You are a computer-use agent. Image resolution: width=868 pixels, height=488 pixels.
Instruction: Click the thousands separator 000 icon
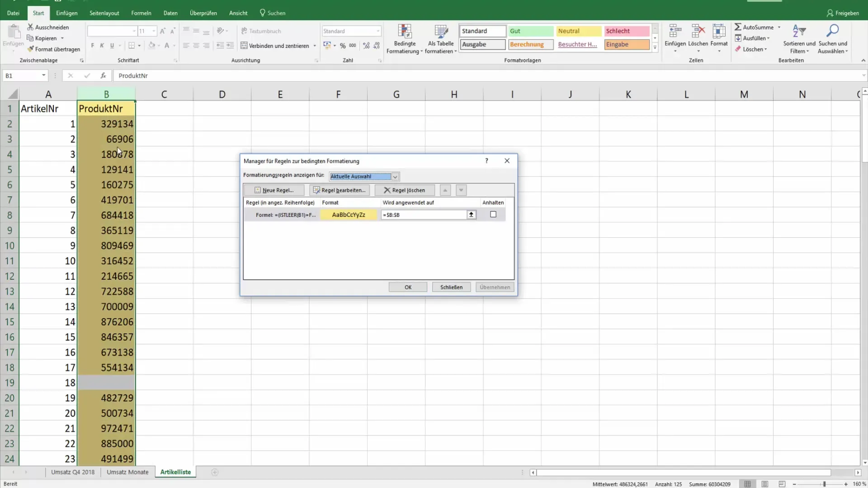click(x=353, y=46)
